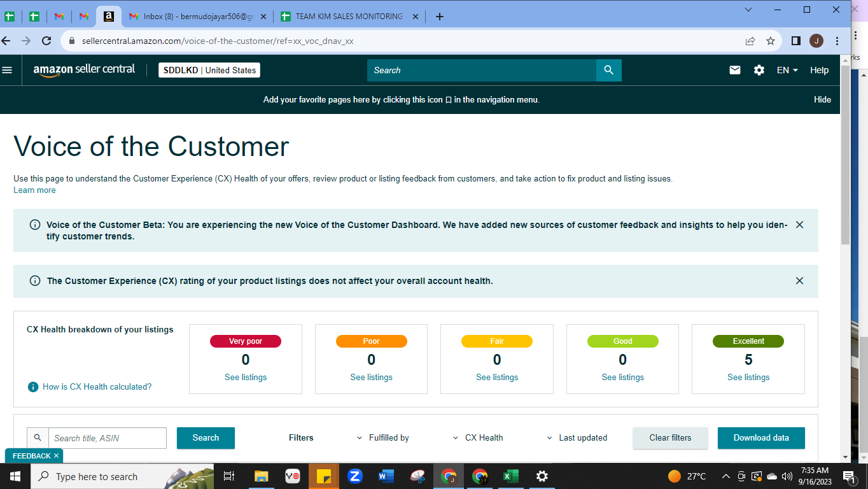Click the browser forward arrow
This screenshot has height=489, width=868.
[x=26, y=41]
